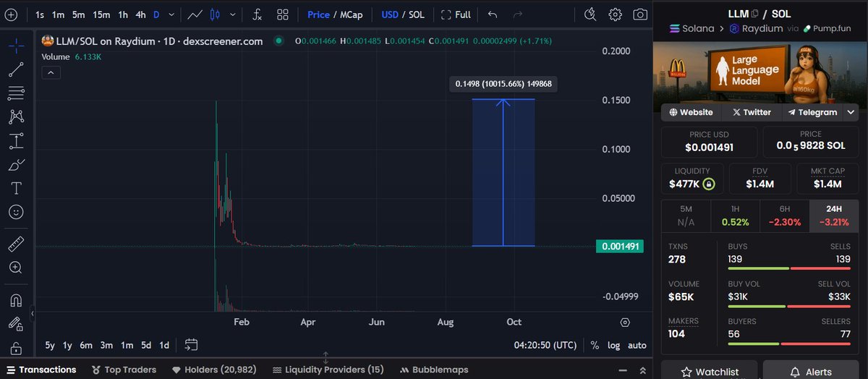
Task: Open the token Telegram link
Action: click(x=812, y=112)
